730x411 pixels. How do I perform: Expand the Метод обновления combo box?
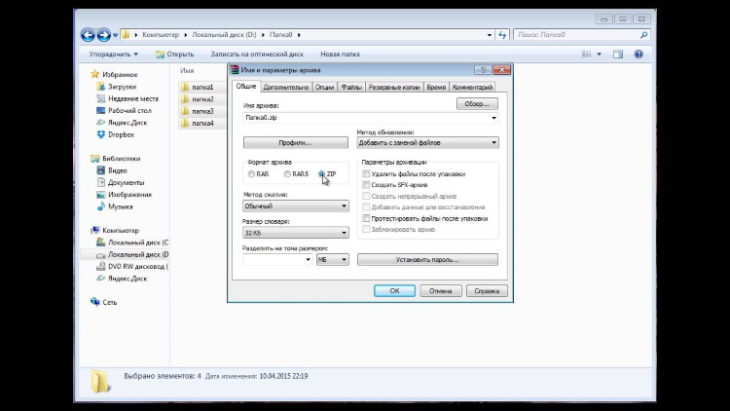[x=428, y=142]
